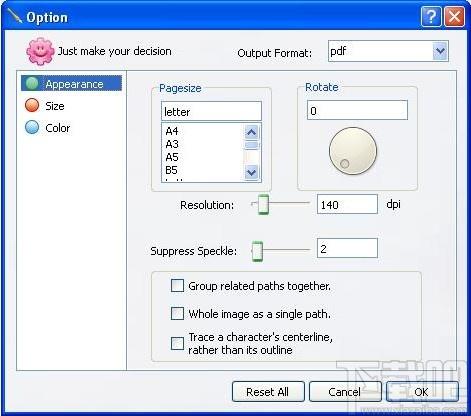Click the Resolution slider handle
Screen dimensions: 471x416
point(263,204)
